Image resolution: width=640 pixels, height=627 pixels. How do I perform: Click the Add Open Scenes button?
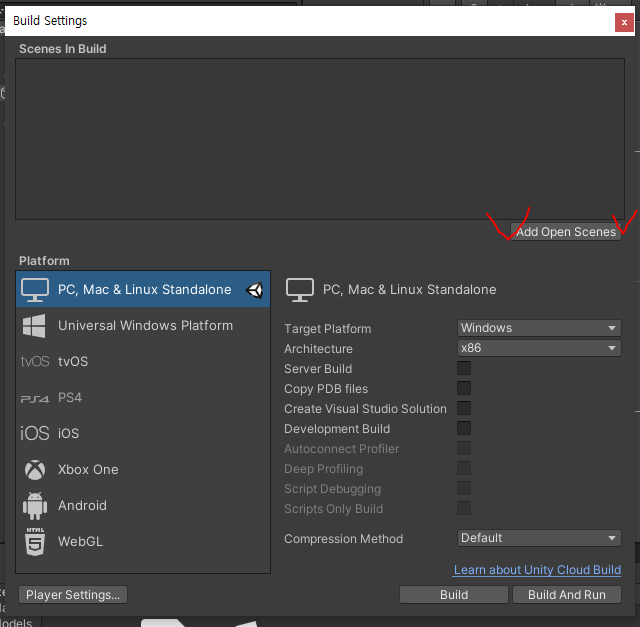(566, 232)
